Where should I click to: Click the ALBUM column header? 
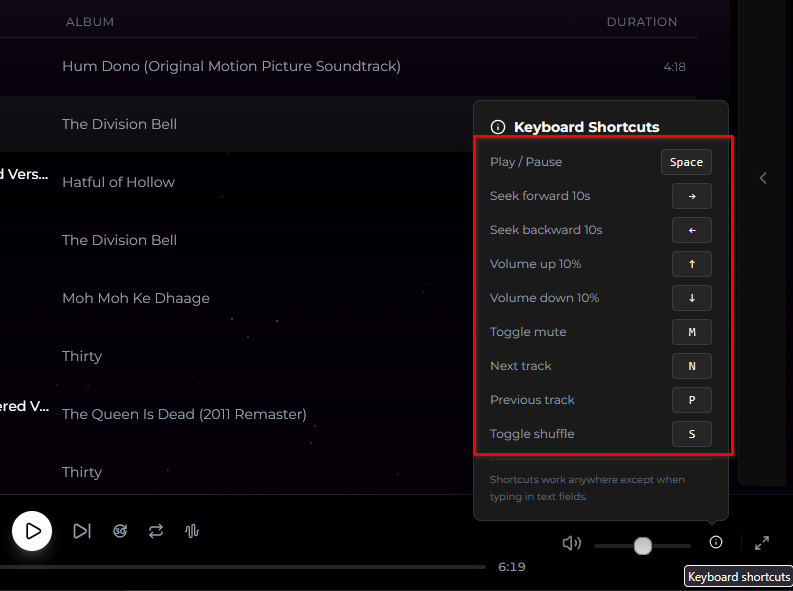(90, 22)
